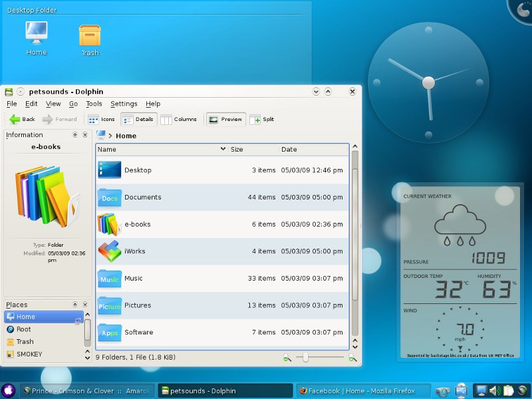The image size is (532, 399).
Task: Adjust the zoom slider in Dolphin's status bar
Action: click(306, 357)
